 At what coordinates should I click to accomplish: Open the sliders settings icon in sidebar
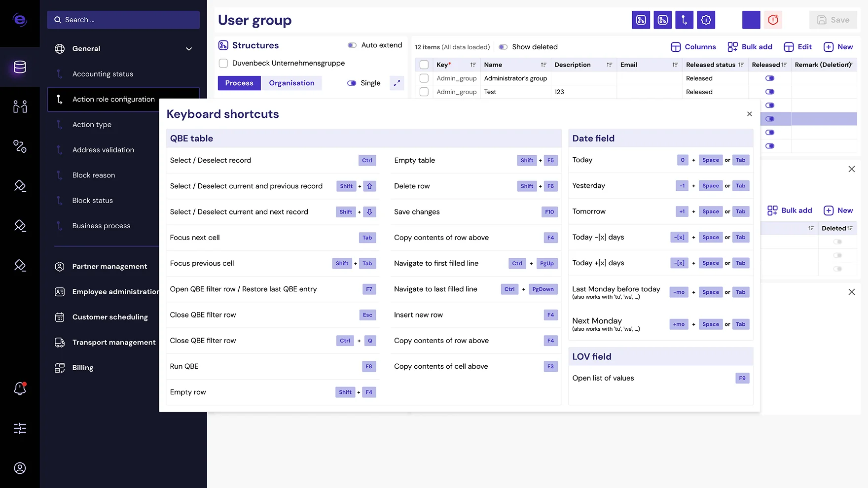pos(20,428)
